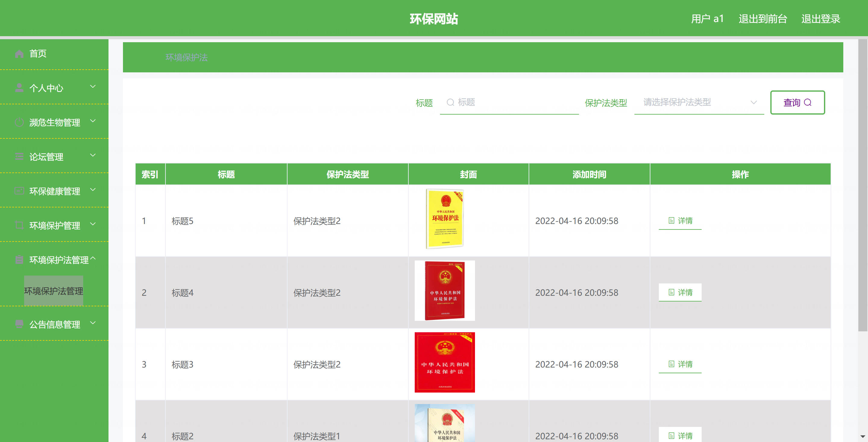The image size is (868, 442).
Task: Click the red book cover of 标题4
Action: [445, 291]
